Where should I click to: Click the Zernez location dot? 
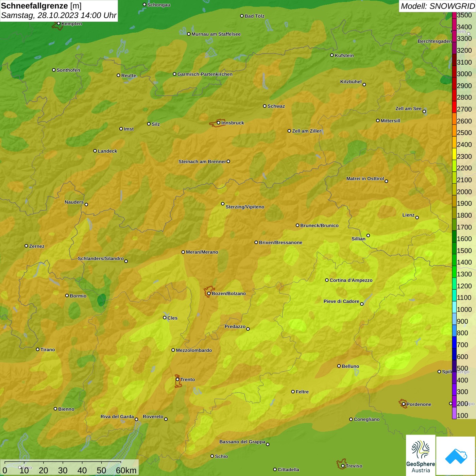tap(26, 246)
